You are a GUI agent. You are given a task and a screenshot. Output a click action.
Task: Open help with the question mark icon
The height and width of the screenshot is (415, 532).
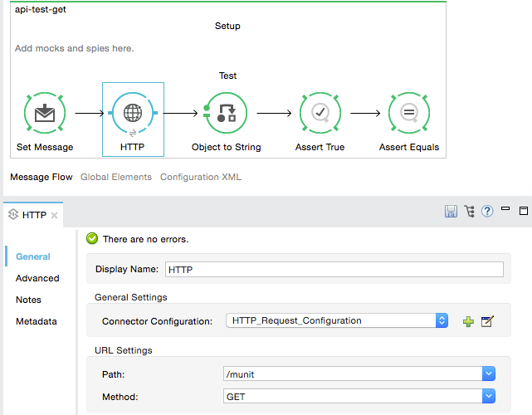[487, 212]
